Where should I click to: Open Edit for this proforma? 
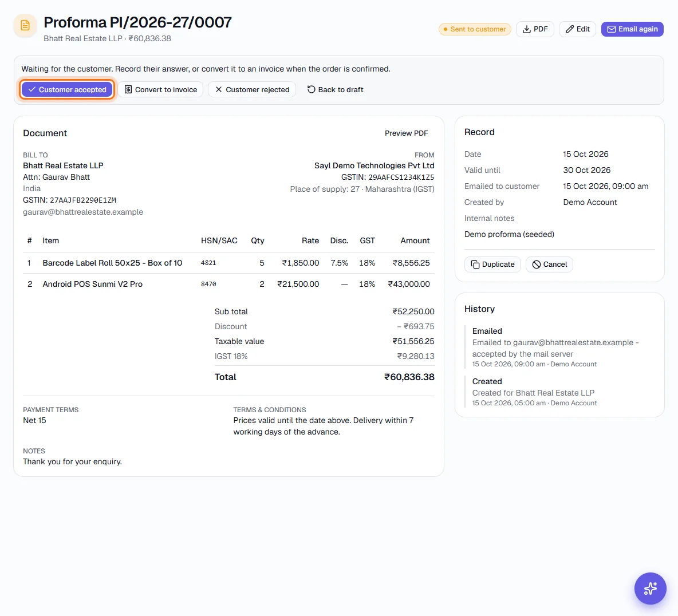pos(577,29)
